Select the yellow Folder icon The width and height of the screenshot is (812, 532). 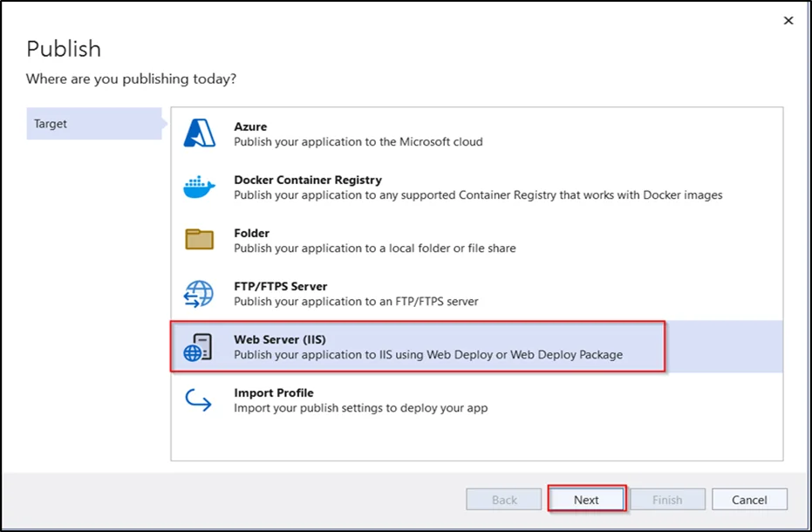[x=199, y=240]
